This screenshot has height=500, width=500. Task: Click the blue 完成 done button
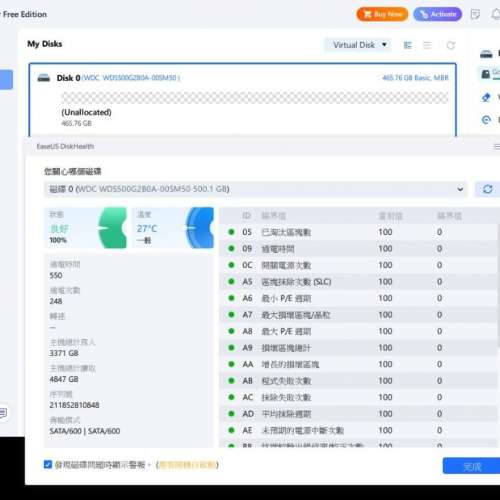tap(472, 466)
